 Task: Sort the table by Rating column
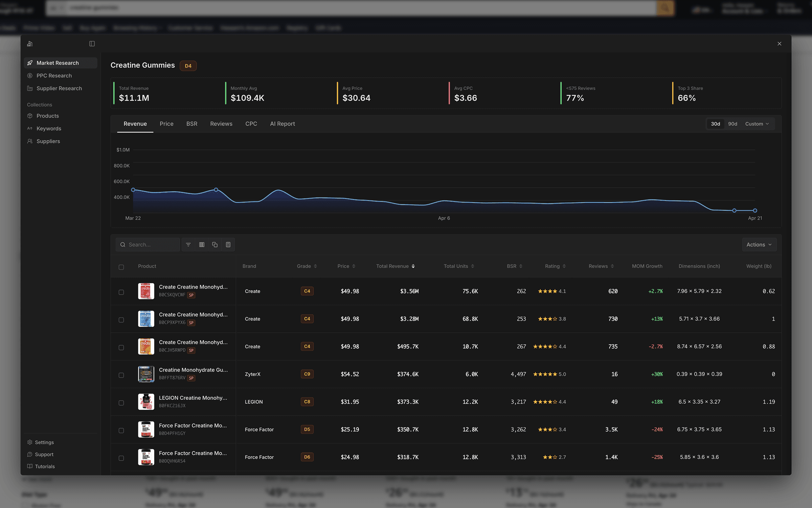point(555,266)
